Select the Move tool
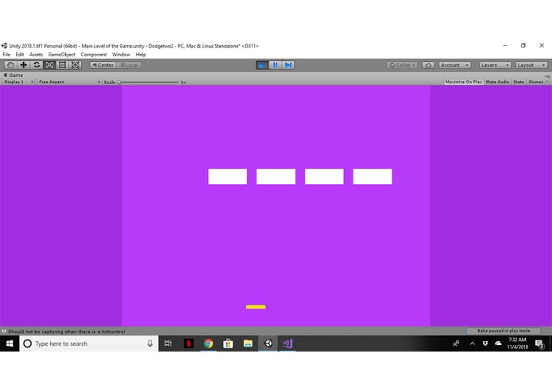The image size is (552, 392). (24, 65)
